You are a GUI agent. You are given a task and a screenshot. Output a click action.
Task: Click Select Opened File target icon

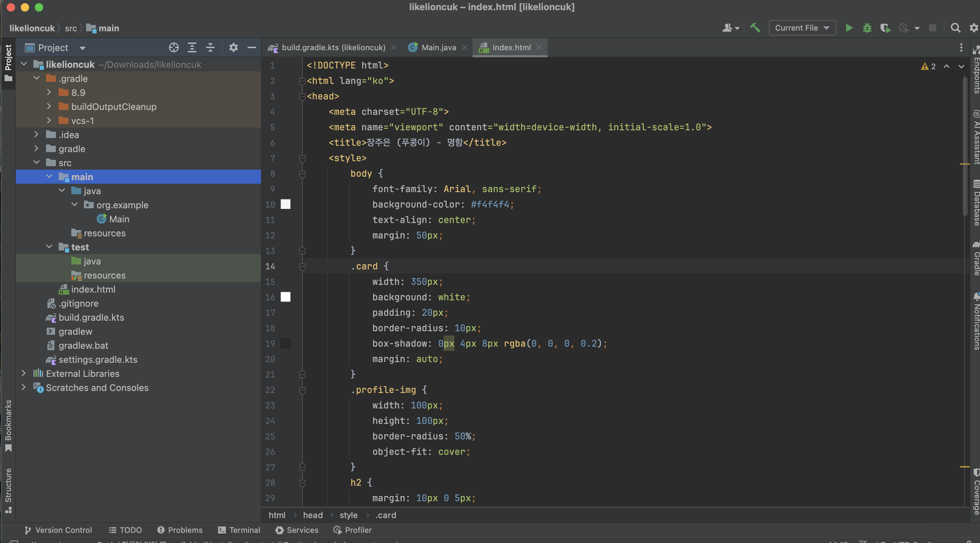[x=174, y=47]
